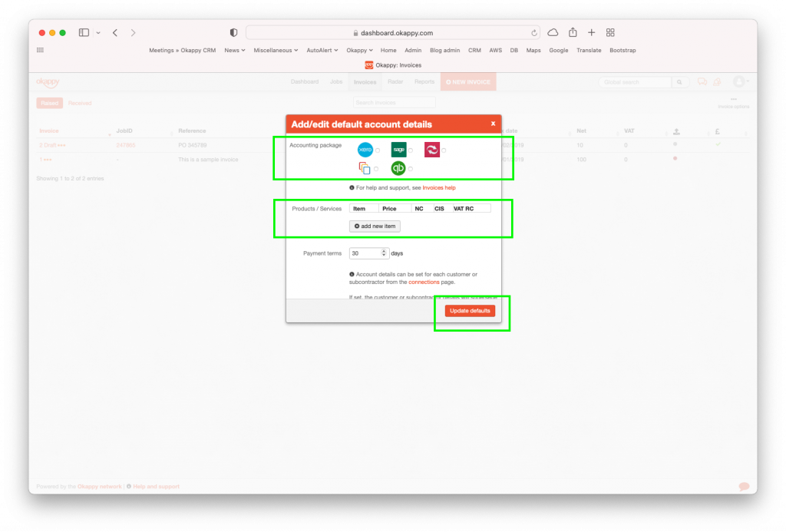The image size is (786, 532).
Task: Open the DB bookmark
Action: point(514,50)
